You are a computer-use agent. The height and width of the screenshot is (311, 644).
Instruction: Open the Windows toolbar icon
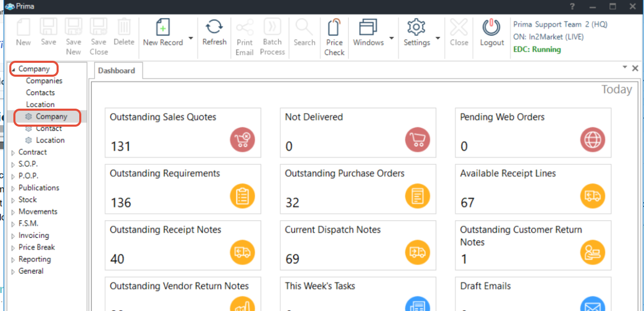pos(368,27)
